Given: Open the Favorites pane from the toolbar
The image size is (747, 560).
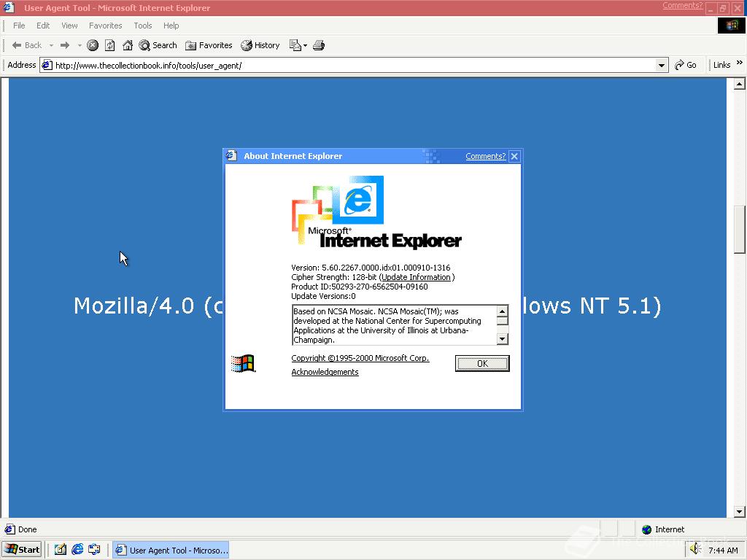Looking at the screenshot, I should tap(209, 45).
